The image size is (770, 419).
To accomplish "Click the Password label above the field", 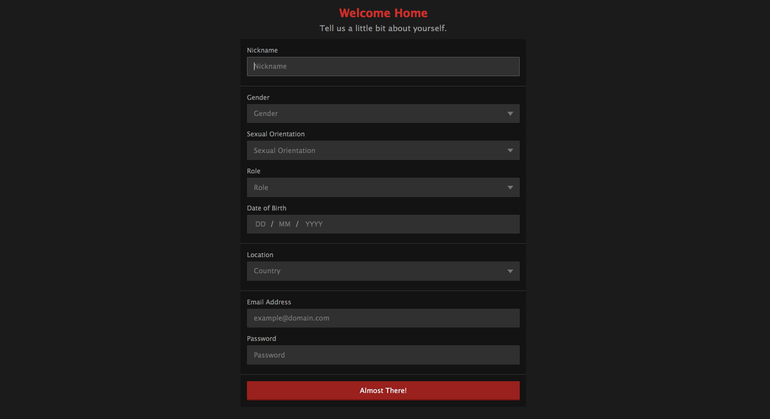I will pyautogui.click(x=261, y=339).
